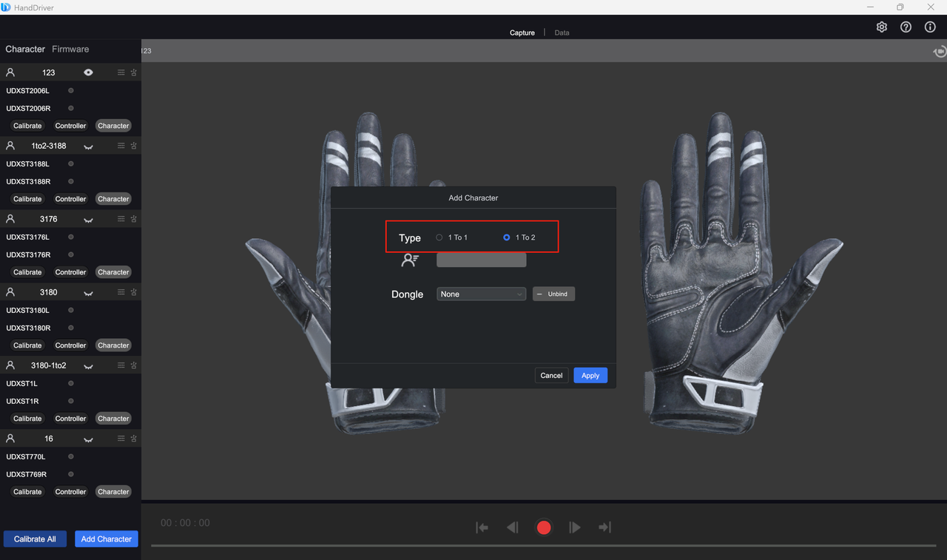
Task: Open the list menu icon for character 123
Action: pyautogui.click(x=121, y=72)
